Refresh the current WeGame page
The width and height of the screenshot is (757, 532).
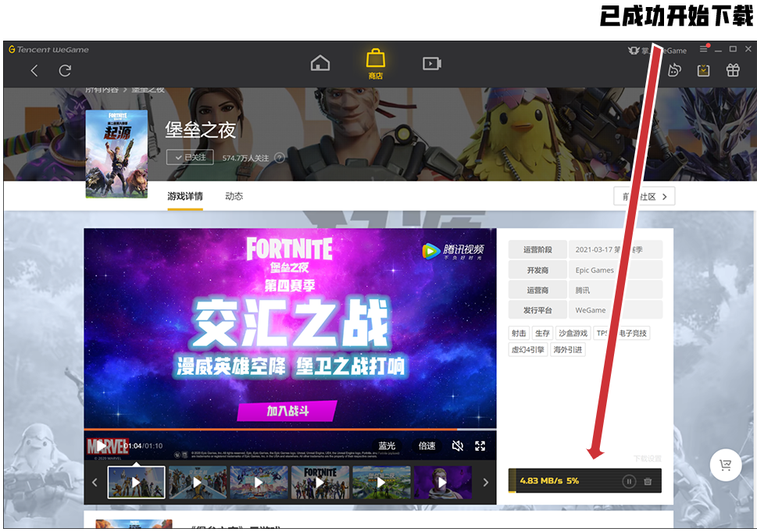coord(65,71)
